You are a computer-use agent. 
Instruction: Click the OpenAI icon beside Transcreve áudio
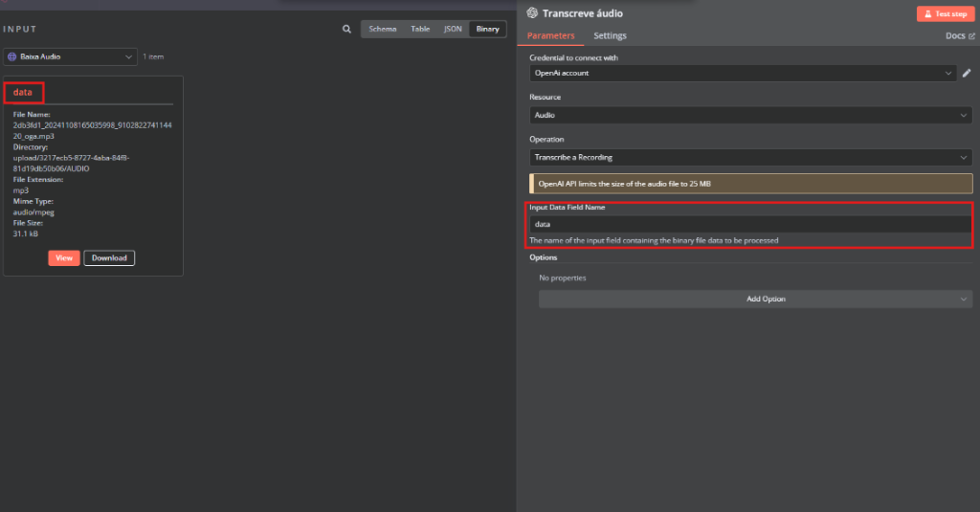(x=532, y=13)
